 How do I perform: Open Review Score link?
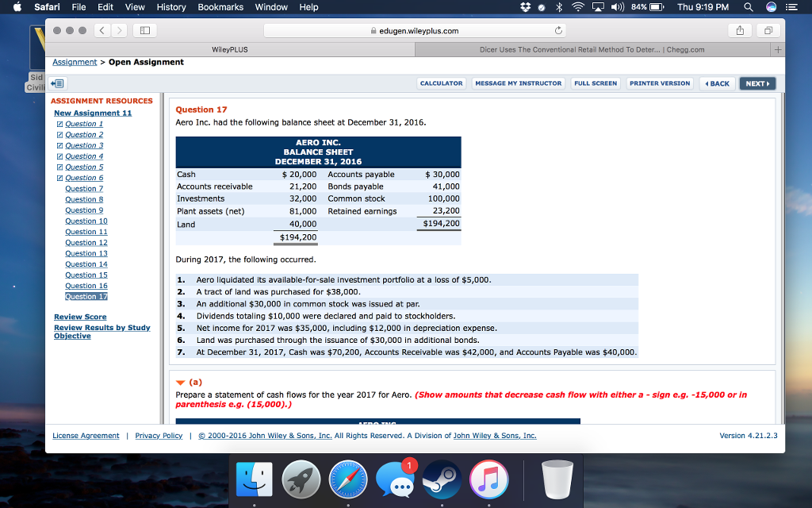click(x=80, y=317)
